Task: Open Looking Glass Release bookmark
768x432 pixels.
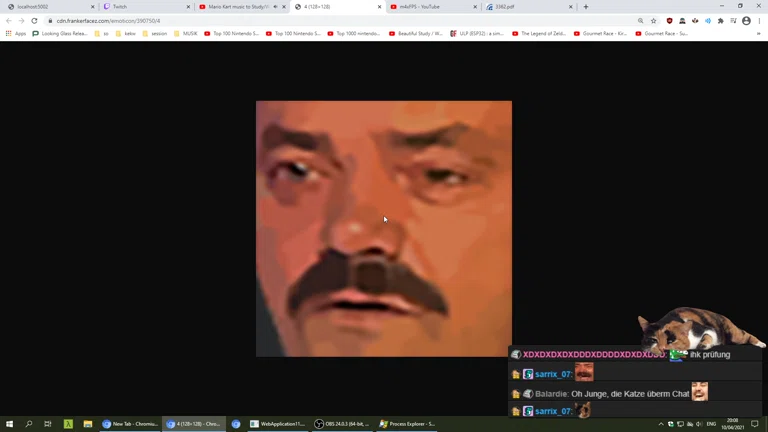Action: coord(60,34)
